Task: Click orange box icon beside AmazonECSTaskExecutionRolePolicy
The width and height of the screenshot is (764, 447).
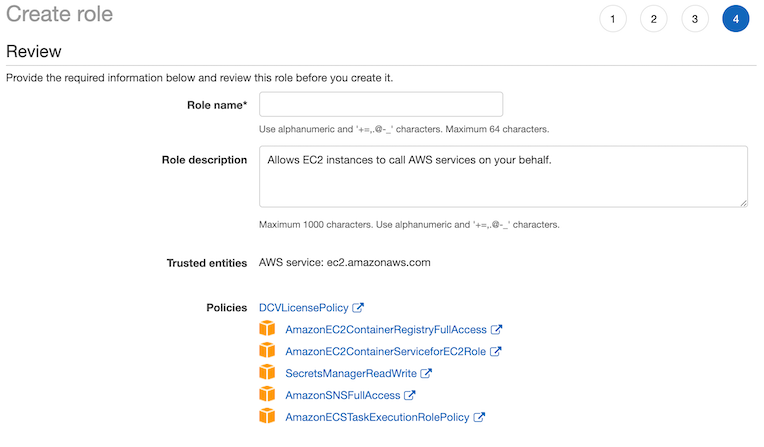Action: (x=267, y=416)
